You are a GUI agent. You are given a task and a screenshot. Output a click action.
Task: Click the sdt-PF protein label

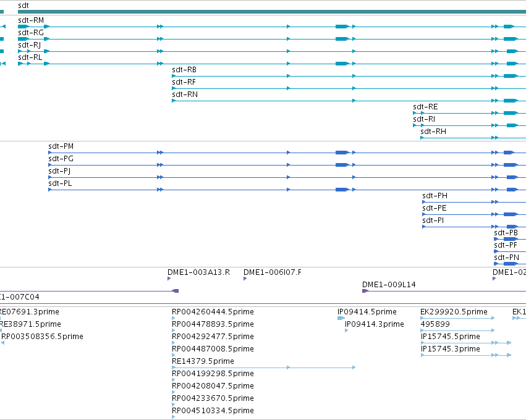(506, 246)
